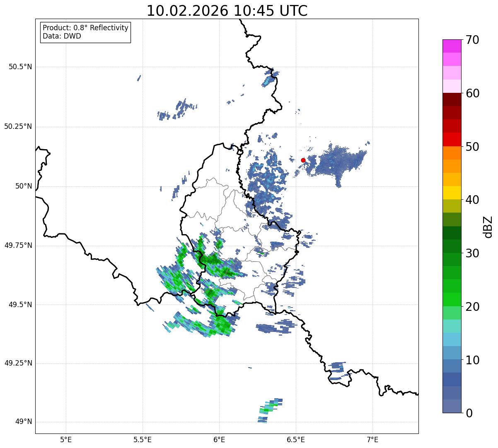The width and height of the screenshot is (498, 448).
Task: Click the title '10.02.2026 10:45 UTC'
Action: point(227,11)
